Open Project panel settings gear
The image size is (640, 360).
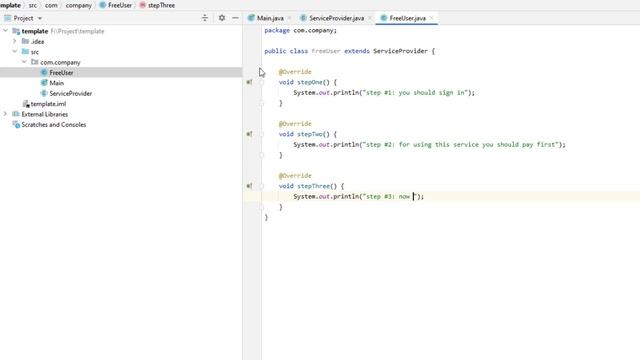(x=222, y=18)
